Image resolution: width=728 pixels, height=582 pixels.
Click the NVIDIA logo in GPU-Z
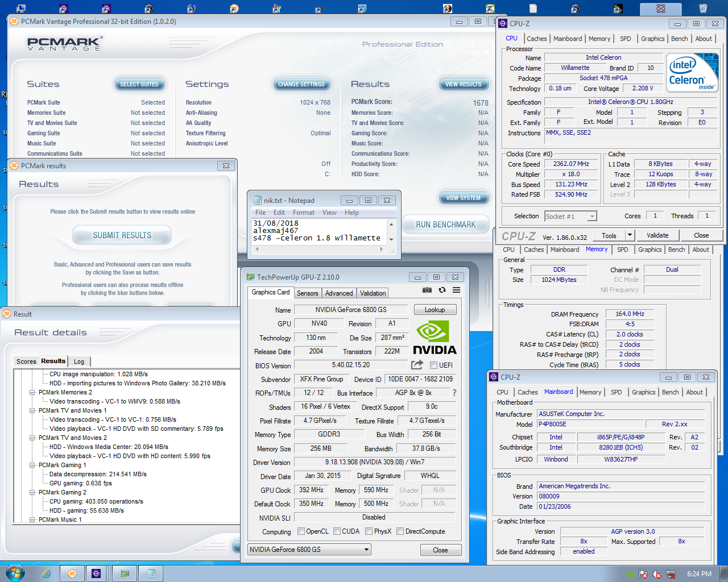(435, 338)
